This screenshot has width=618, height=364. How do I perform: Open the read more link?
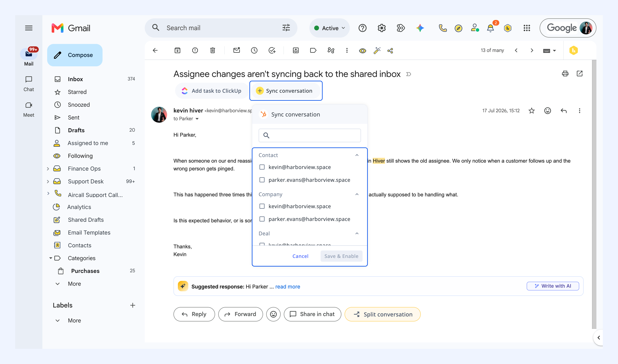pos(288,286)
